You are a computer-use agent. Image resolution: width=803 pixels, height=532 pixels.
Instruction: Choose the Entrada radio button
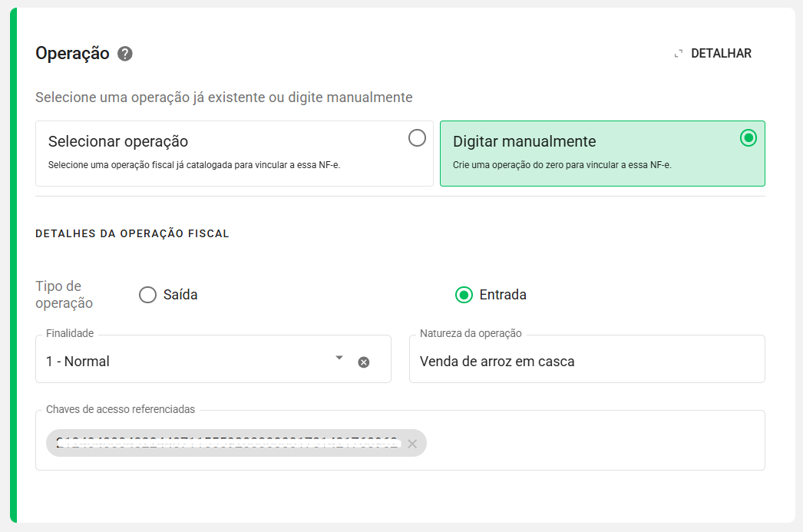464,295
